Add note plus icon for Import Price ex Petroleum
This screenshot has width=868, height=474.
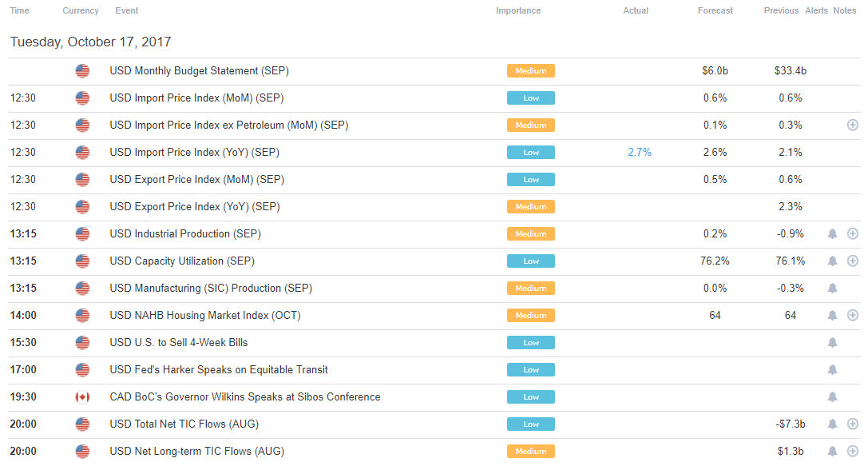853,125
